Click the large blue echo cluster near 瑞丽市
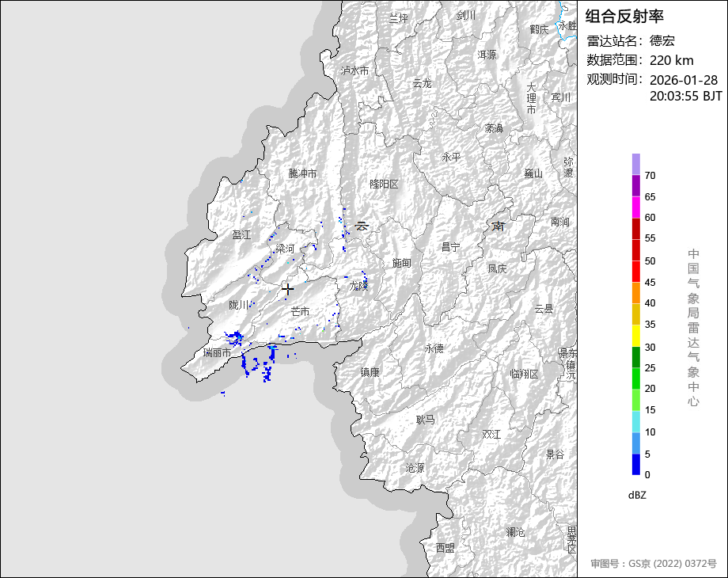728x578 pixels. 235,339
